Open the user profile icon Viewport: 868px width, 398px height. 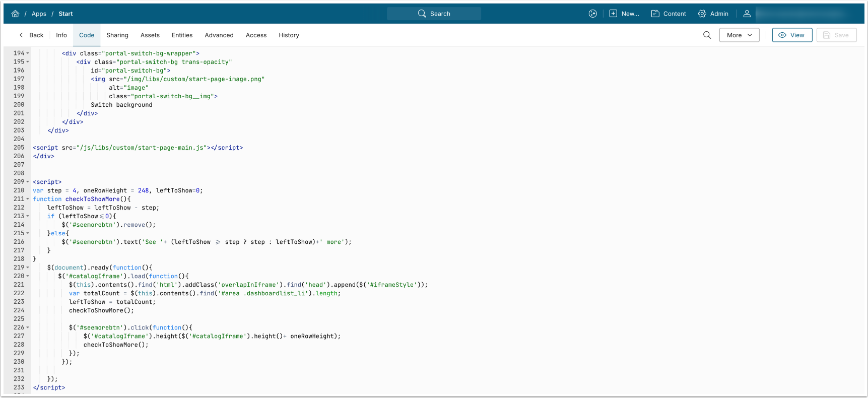pos(747,14)
